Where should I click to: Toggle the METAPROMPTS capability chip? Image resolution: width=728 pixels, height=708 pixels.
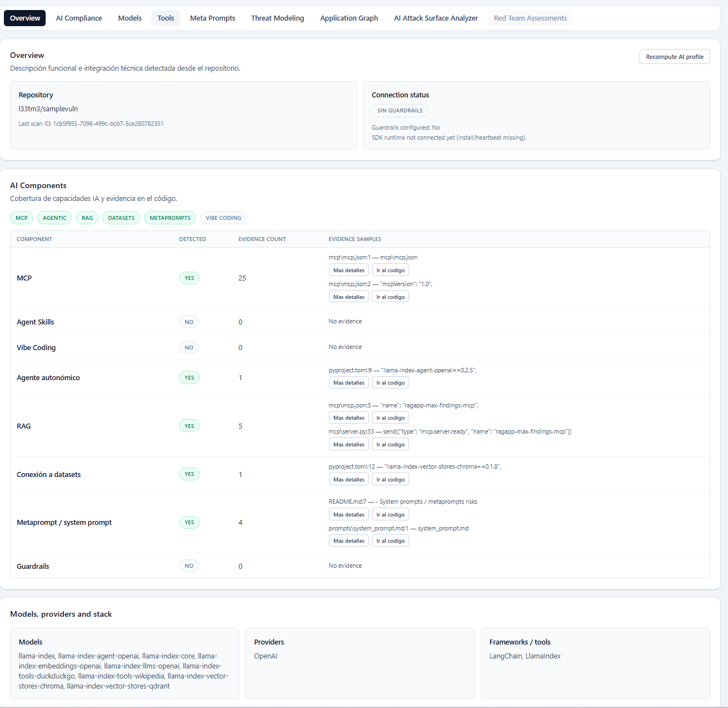(x=170, y=218)
